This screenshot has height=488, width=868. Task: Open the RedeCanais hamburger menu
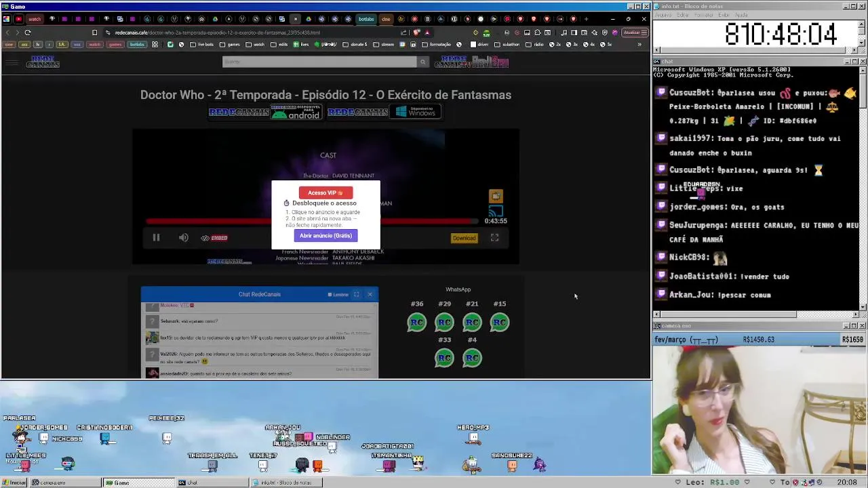tap(12, 63)
